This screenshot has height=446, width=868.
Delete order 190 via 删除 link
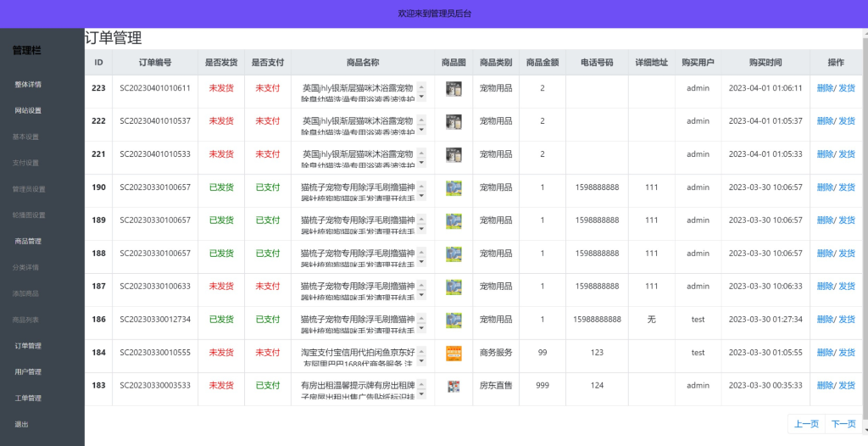tap(825, 187)
